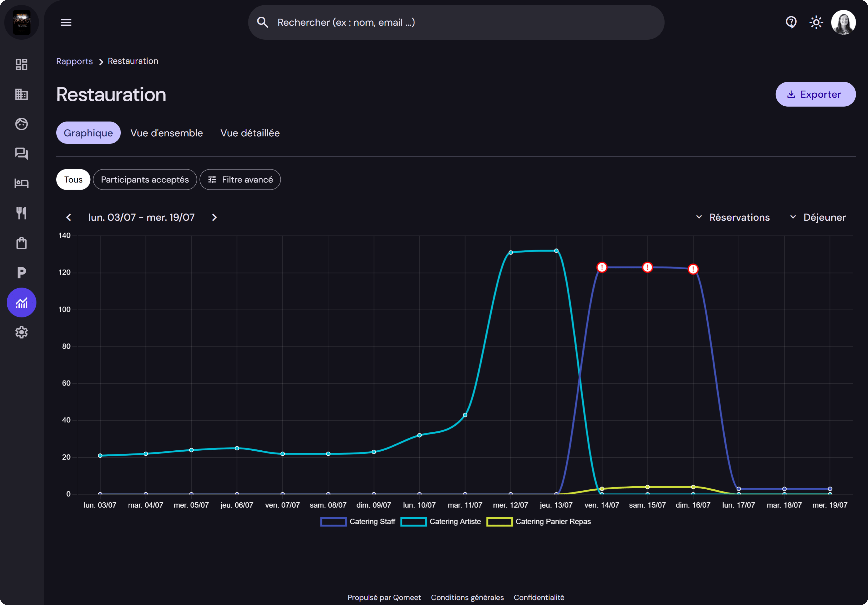
Task: Open the Rapports breadcrumb link
Action: pyautogui.click(x=75, y=61)
